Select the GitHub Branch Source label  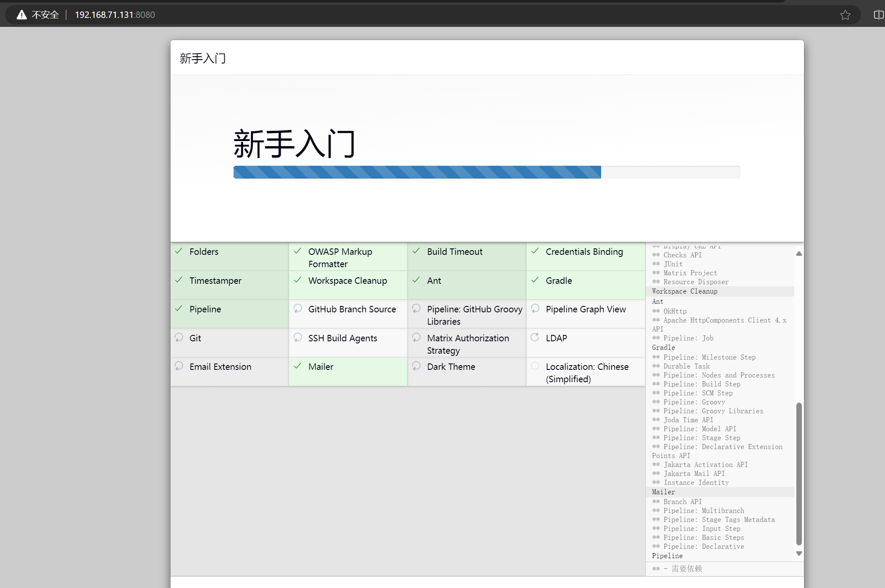pos(352,309)
